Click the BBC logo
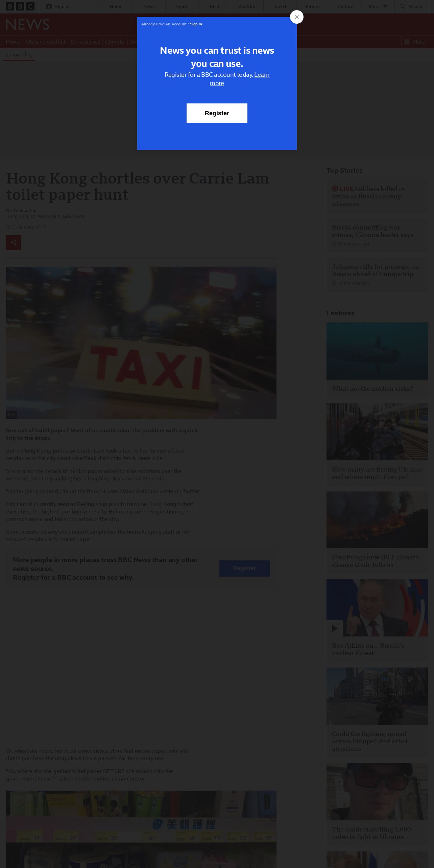Image resolution: width=434 pixels, height=868 pixels. point(20,6)
